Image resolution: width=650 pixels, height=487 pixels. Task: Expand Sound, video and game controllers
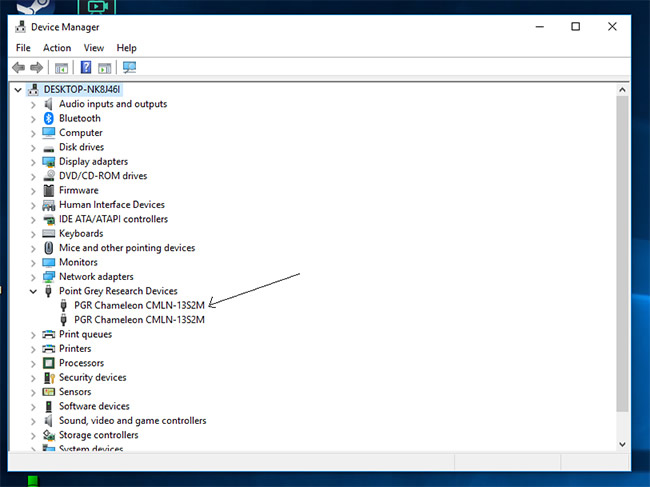pyautogui.click(x=33, y=421)
